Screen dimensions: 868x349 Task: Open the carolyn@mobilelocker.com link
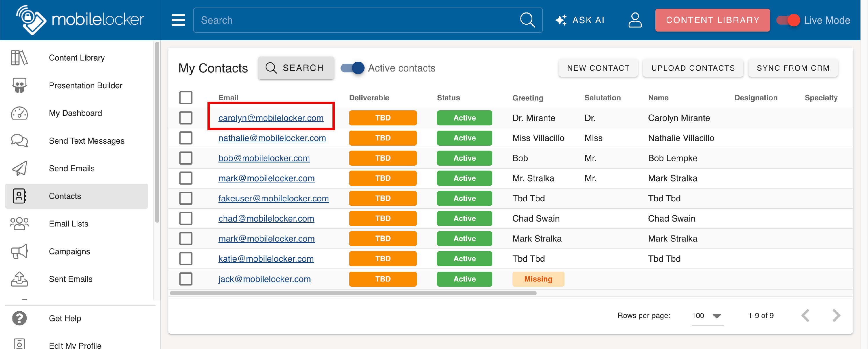pos(271,118)
